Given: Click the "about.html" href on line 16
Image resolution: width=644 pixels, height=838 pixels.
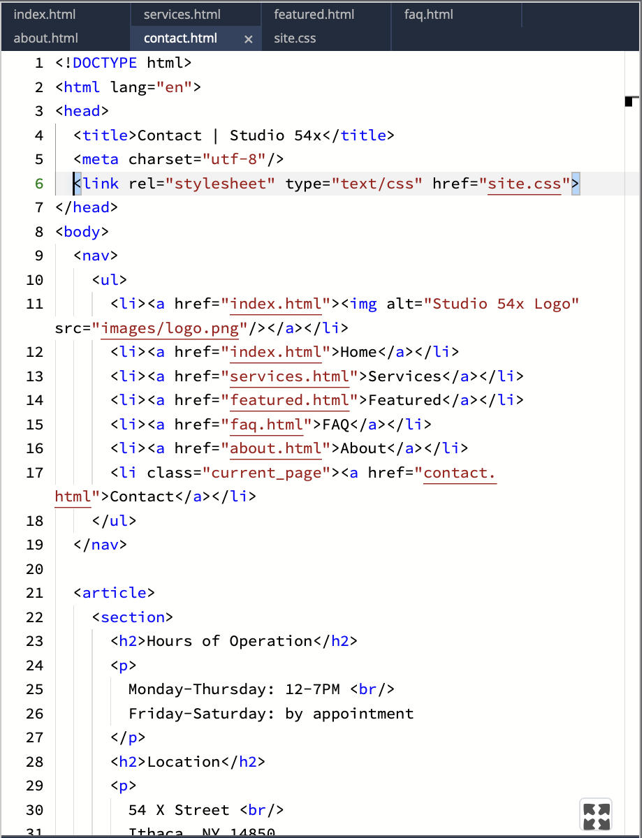Looking at the screenshot, I should (276, 448).
